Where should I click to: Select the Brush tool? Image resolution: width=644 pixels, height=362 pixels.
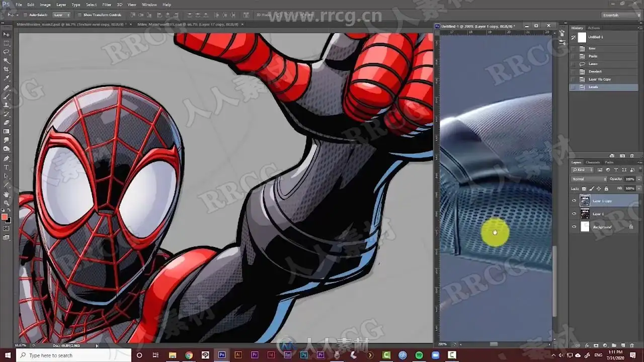tap(7, 96)
